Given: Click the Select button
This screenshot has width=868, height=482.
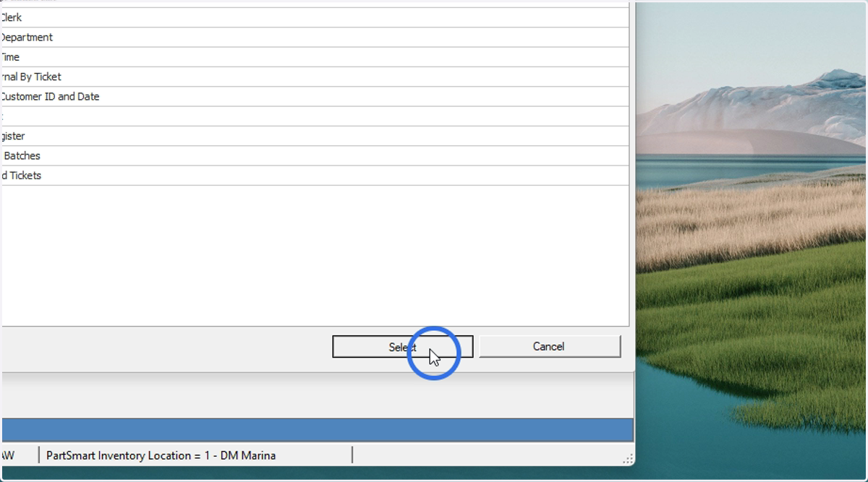Looking at the screenshot, I should (402, 347).
